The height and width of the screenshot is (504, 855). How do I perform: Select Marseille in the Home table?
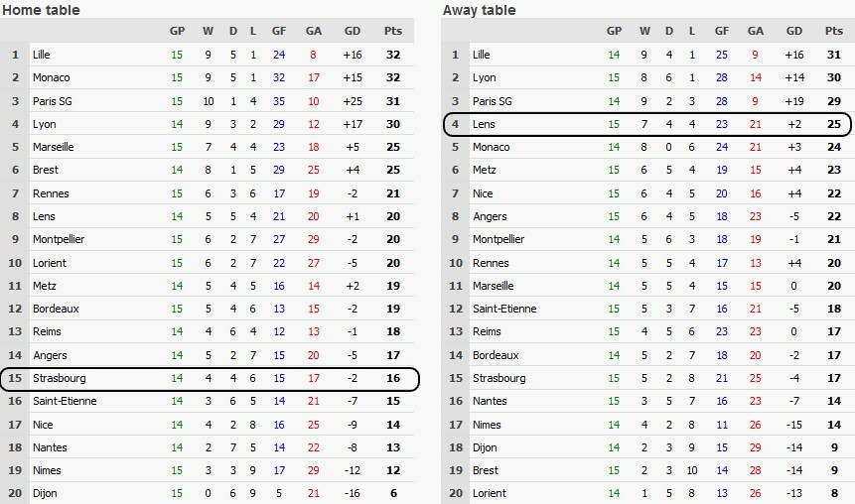(x=53, y=147)
